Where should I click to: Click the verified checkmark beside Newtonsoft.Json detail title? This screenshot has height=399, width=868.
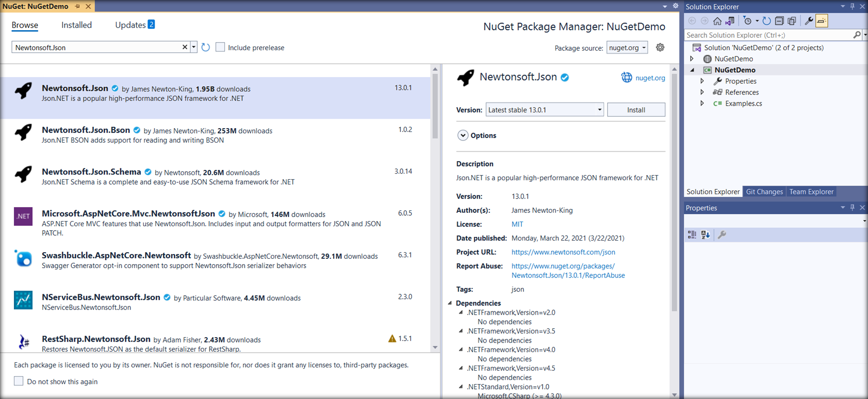click(x=565, y=78)
